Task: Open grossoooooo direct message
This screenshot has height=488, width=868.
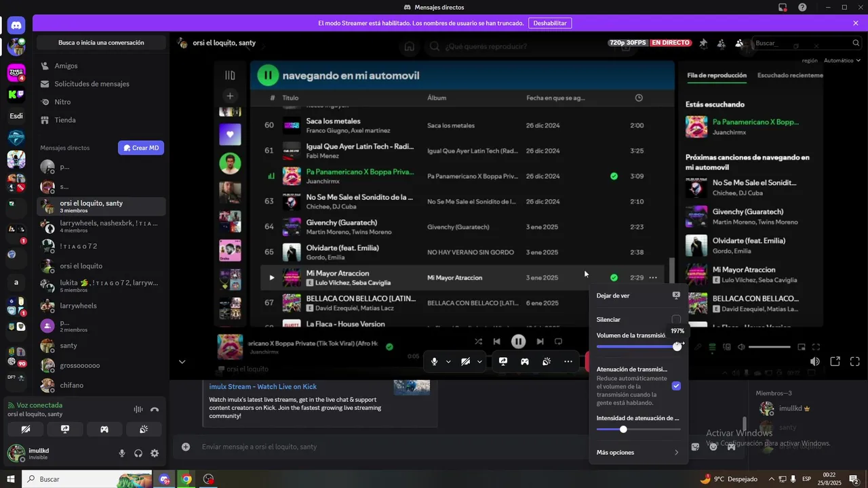Action: 100,365
